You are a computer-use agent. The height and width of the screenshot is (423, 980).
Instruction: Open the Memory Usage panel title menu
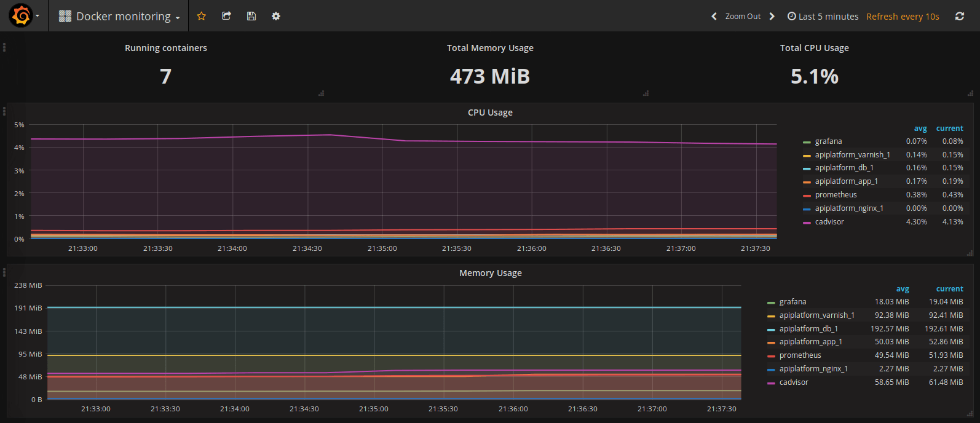pyautogui.click(x=490, y=273)
